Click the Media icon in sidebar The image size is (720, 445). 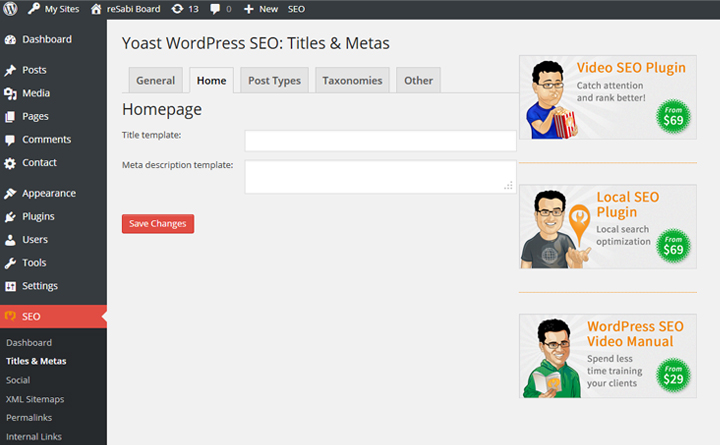[x=10, y=93]
